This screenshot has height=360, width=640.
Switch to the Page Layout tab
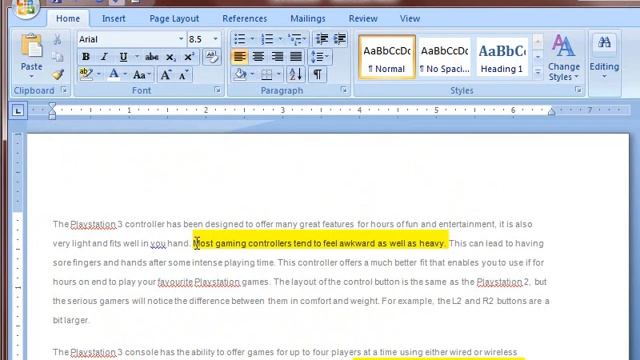[174, 19]
